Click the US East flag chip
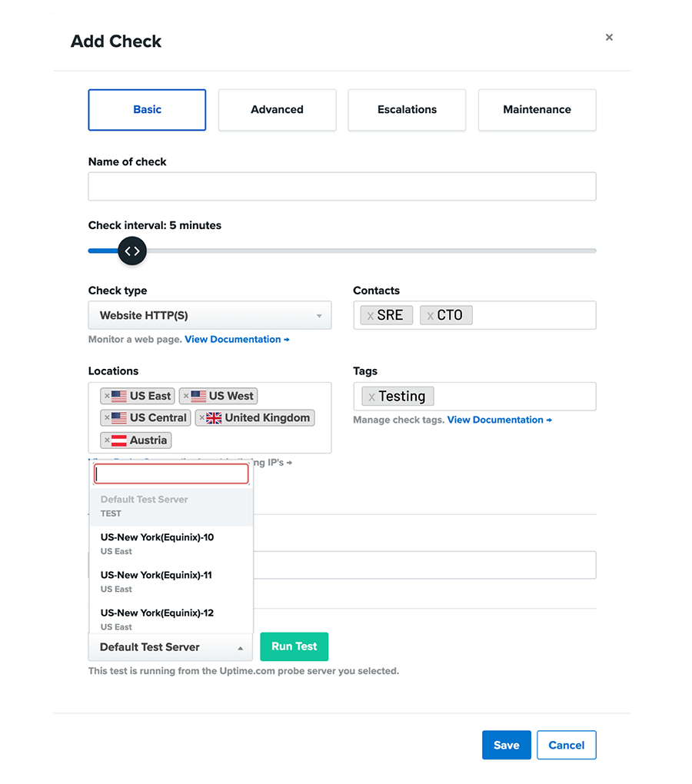The width and height of the screenshot is (692, 784). 138,396
